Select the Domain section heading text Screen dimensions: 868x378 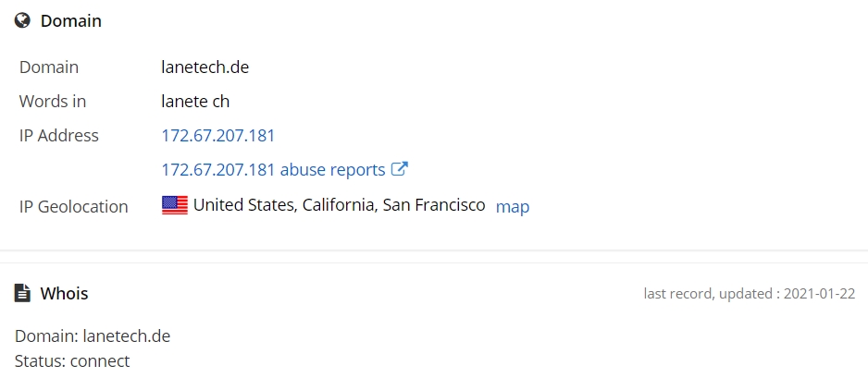(71, 21)
